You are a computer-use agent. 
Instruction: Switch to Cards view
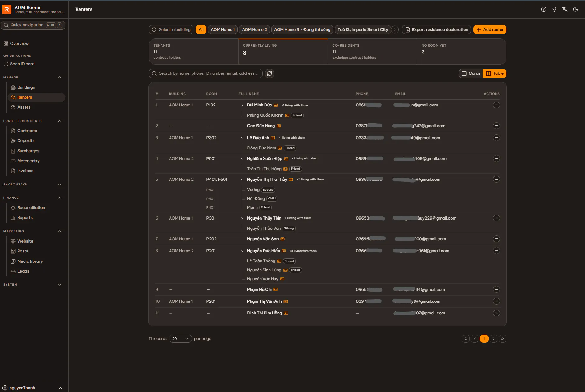tap(471, 73)
